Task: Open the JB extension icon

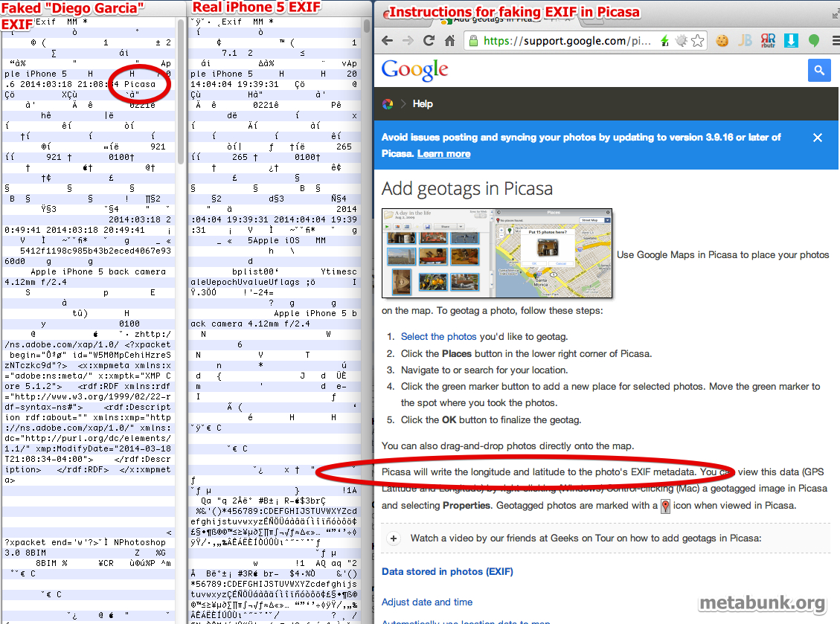Action: click(746, 41)
